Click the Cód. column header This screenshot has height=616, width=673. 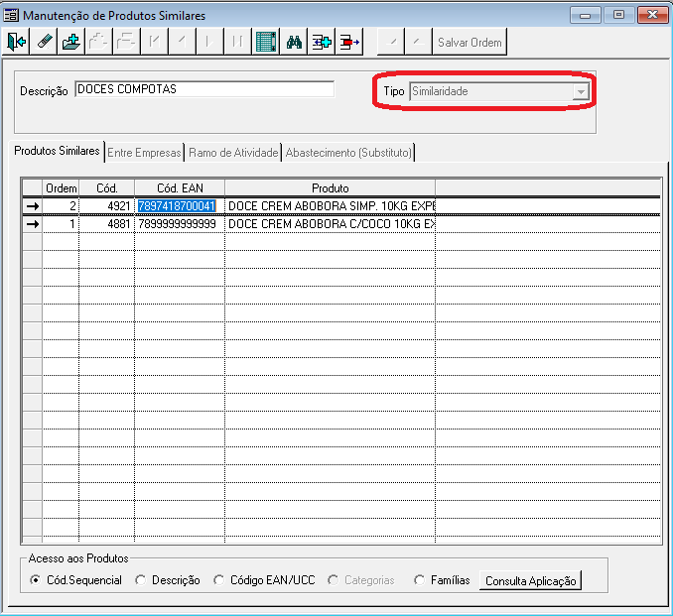pos(107,188)
